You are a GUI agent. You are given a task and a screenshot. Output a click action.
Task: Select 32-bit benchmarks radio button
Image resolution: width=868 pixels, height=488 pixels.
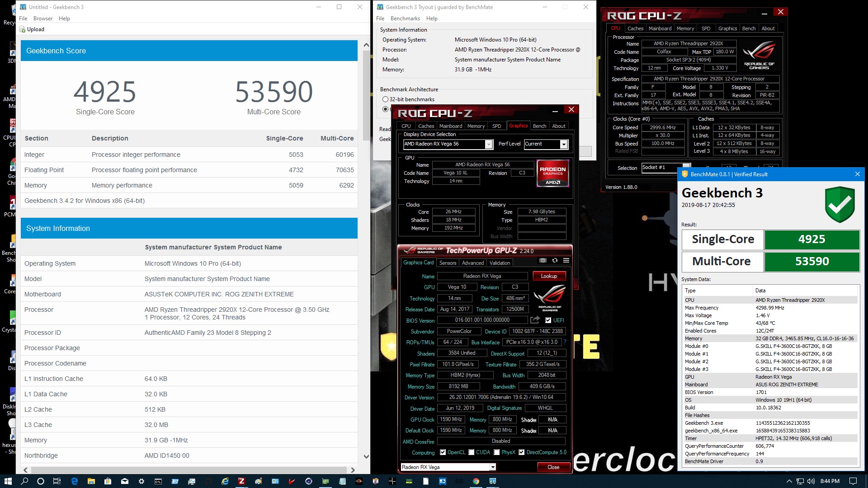click(385, 99)
